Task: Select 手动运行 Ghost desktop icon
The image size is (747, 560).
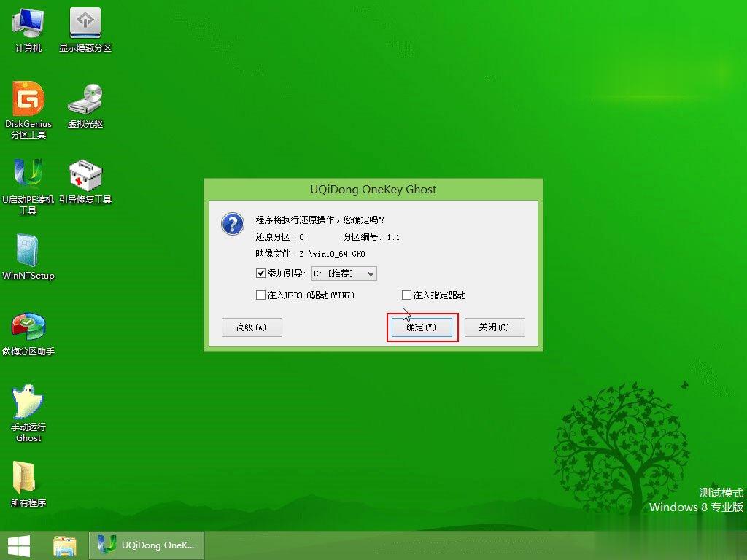Action: click(x=28, y=413)
